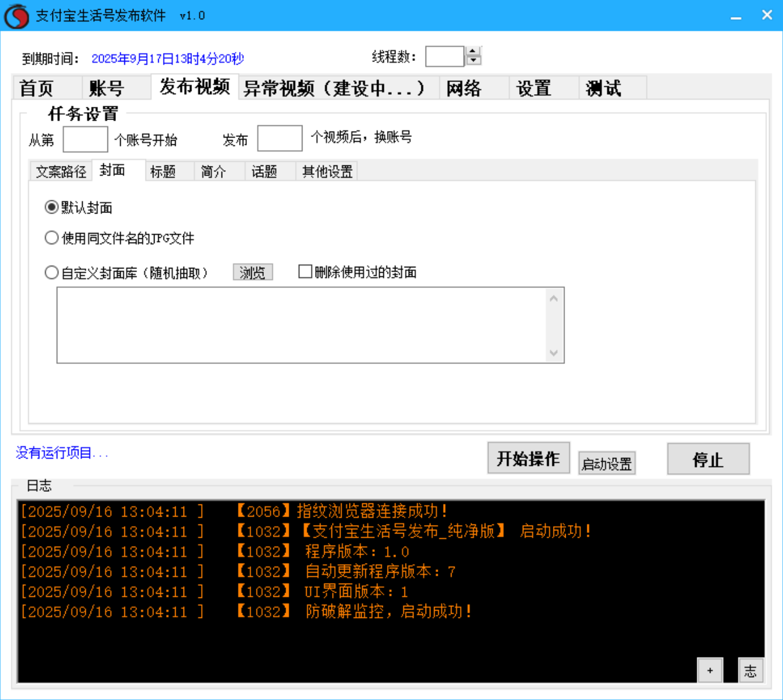Open 启动设置

606,463
